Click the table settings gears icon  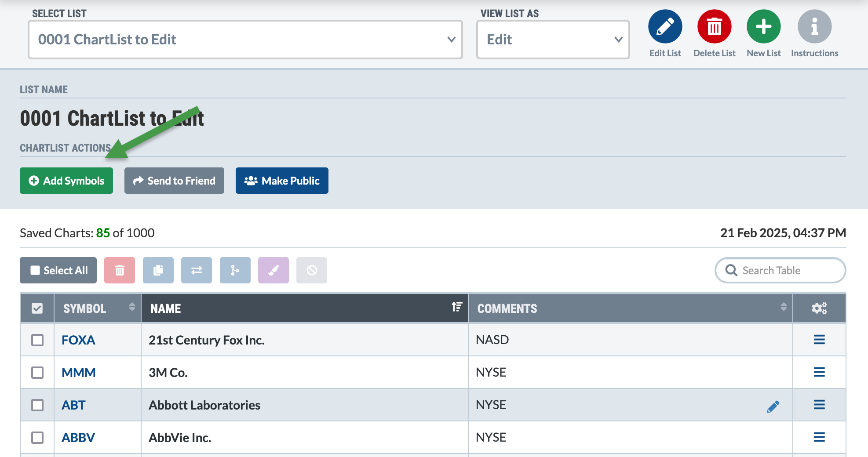(819, 308)
